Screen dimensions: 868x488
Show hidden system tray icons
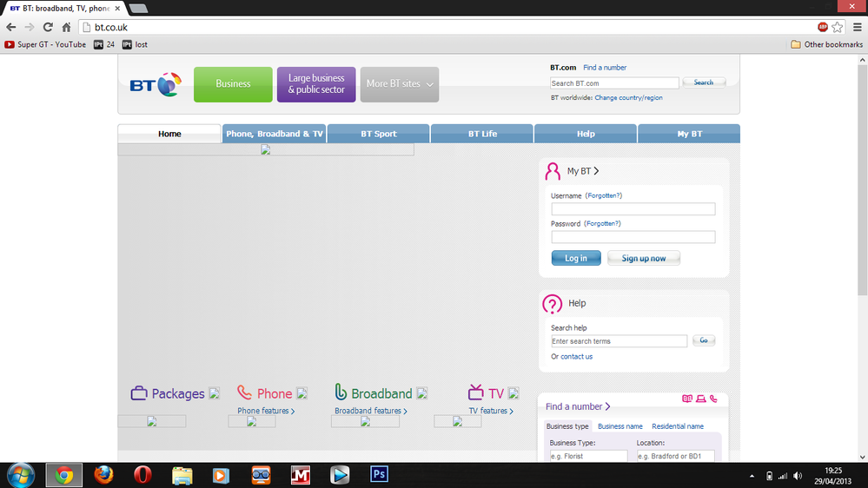point(752,476)
